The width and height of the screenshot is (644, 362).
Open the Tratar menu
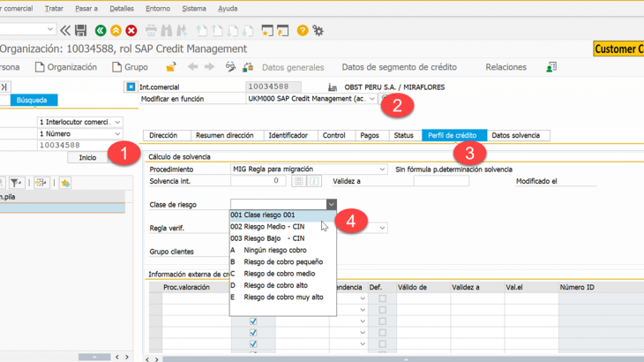click(54, 8)
